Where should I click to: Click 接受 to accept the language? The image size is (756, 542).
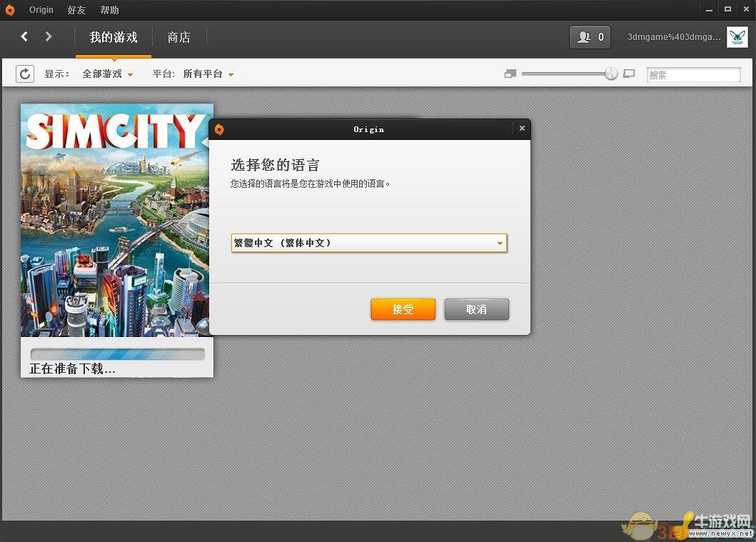point(403,309)
